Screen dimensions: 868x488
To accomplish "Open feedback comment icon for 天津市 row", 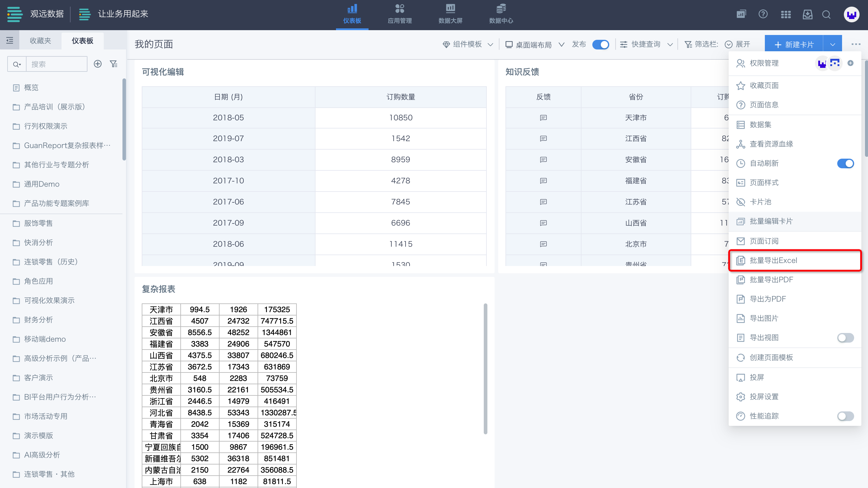I will (x=543, y=118).
